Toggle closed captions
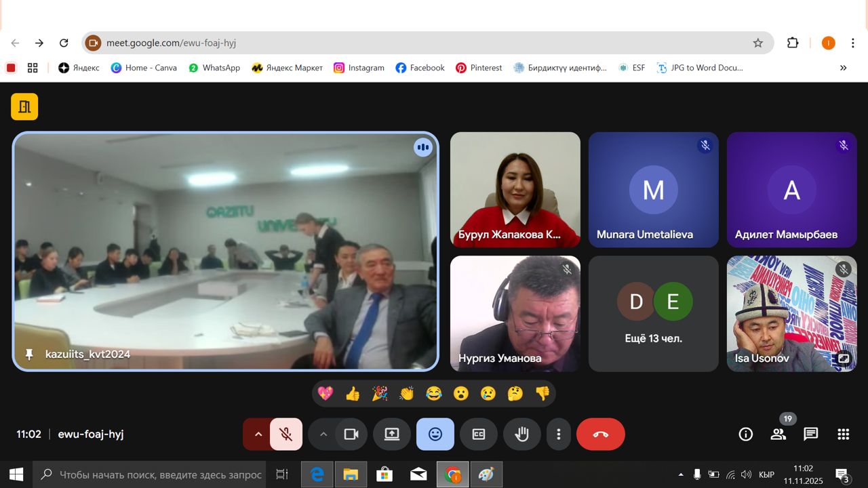Viewport: 868px width, 488px height. pyautogui.click(x=479, y=434)
